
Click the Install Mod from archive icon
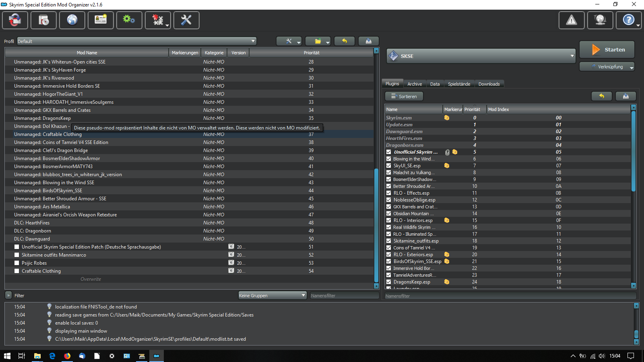click(x=43, y=20)
